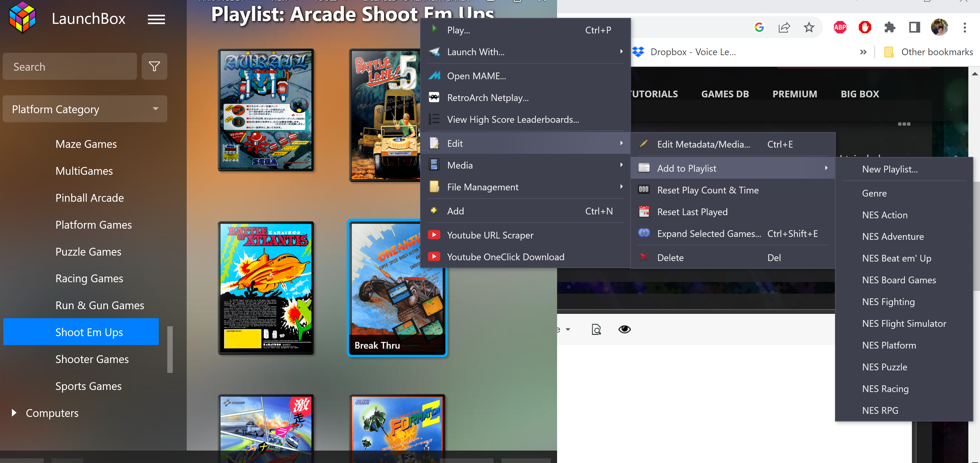Open Chrome three-dot menu
The height and width of the screenshot is (463, 980).
click(x=964, y=27)
